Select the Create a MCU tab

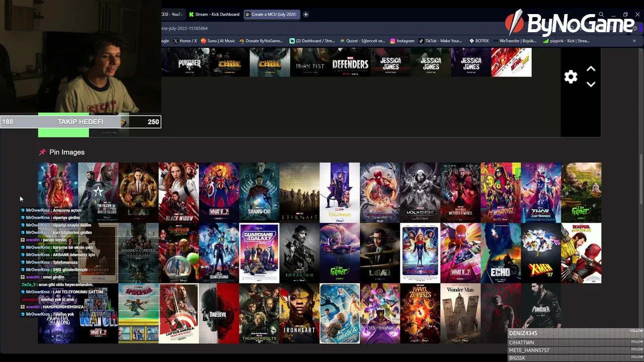(x=272, y=14)
